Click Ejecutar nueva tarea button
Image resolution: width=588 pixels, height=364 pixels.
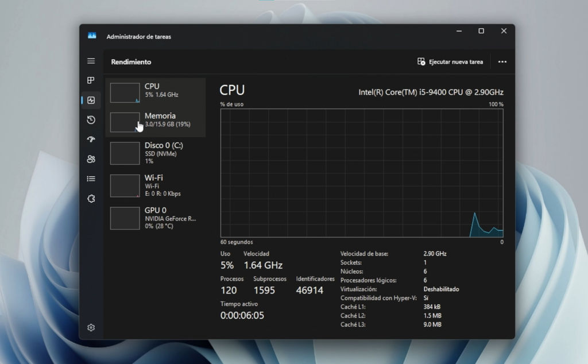[450, 62]
